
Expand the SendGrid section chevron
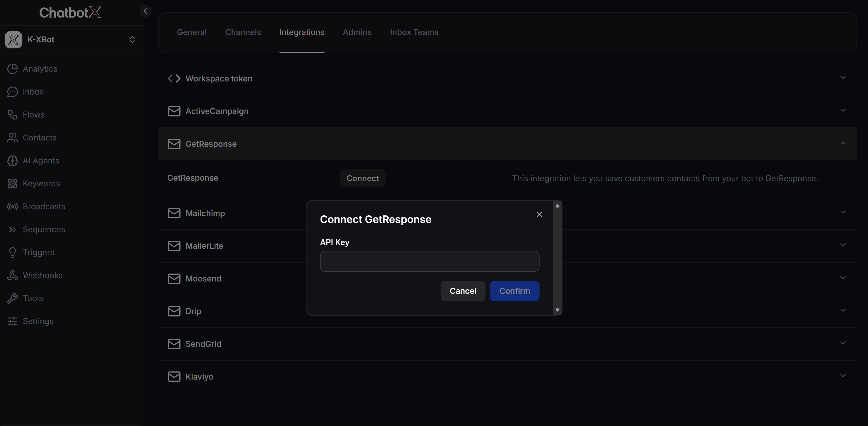[843, 343]
